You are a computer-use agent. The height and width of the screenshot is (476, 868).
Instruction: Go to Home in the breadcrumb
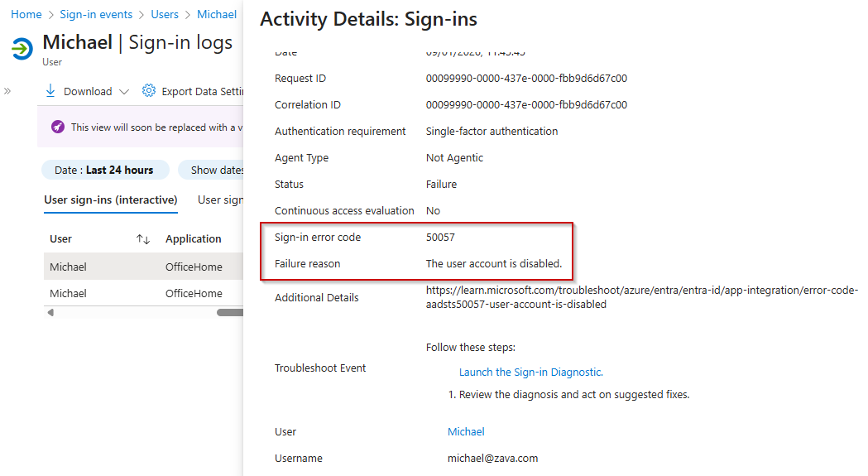(26, 15)
